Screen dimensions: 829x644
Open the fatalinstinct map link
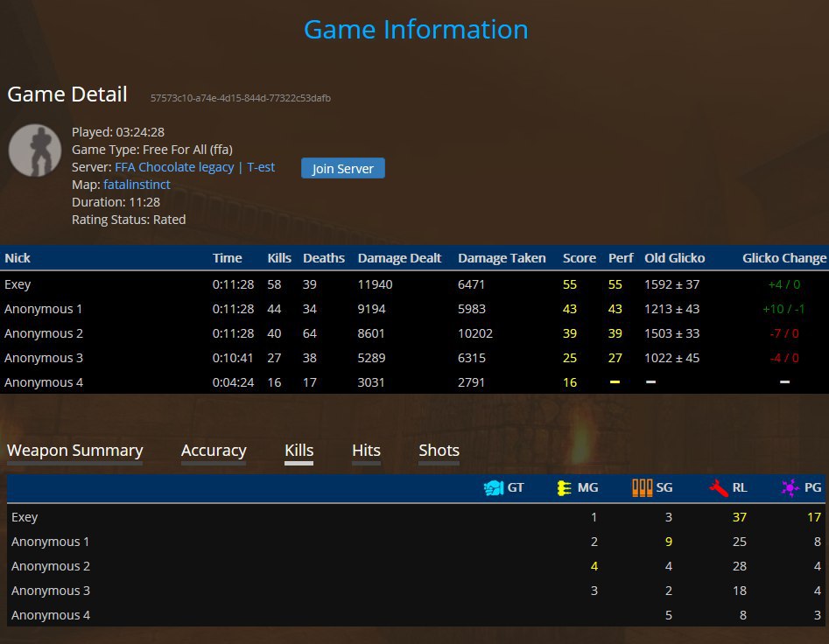point(137,185)
